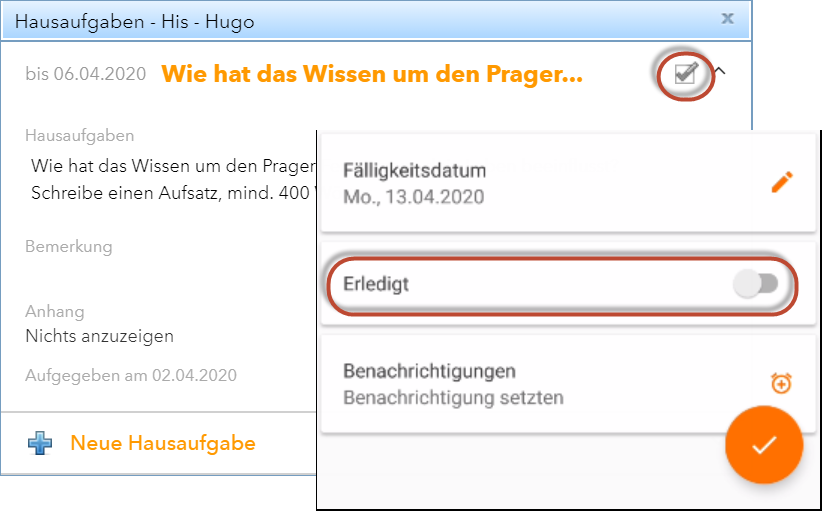Click the homework description text
This screenshot has width=826, height=515.
pos(173,180)
